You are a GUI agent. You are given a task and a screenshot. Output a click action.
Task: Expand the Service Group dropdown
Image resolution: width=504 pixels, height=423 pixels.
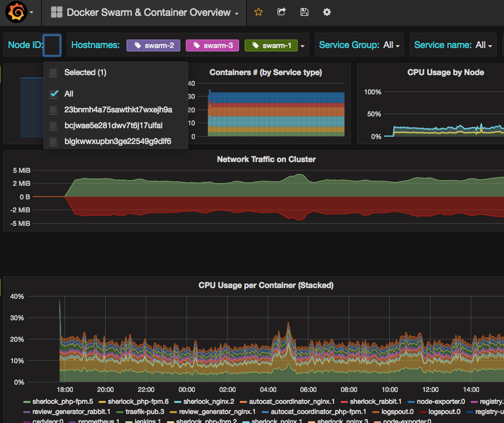pyautogui.click(x=392, y=45)
